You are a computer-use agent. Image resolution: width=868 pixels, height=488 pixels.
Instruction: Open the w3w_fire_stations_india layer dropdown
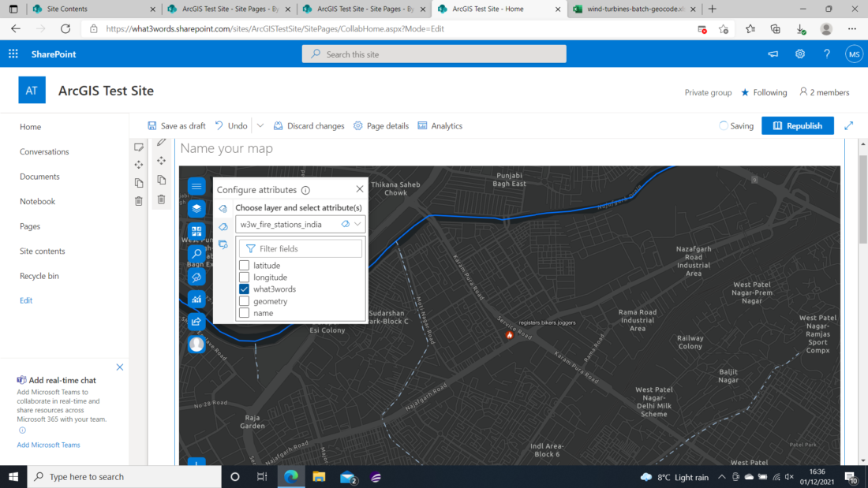[x=300, y=224]
